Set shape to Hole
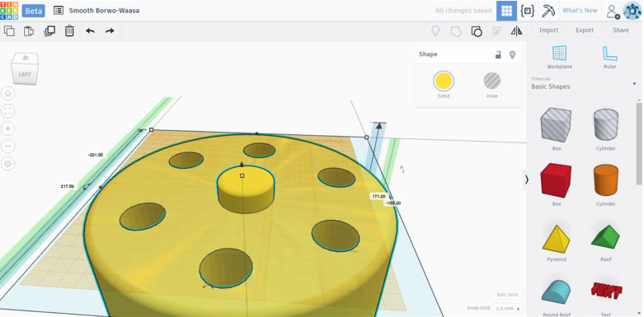The height and width of the screenshot is (317, 644). click(x=491, y=81)
